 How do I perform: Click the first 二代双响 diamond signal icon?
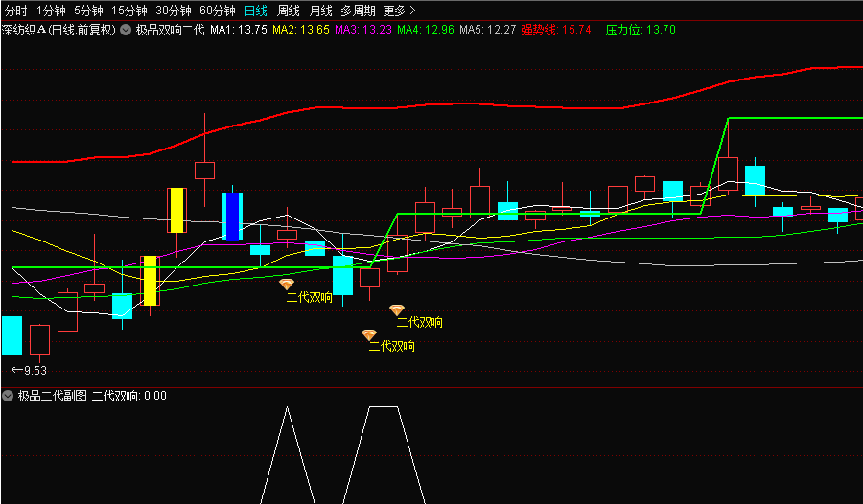pyautogui.click(x=287, y=285)
